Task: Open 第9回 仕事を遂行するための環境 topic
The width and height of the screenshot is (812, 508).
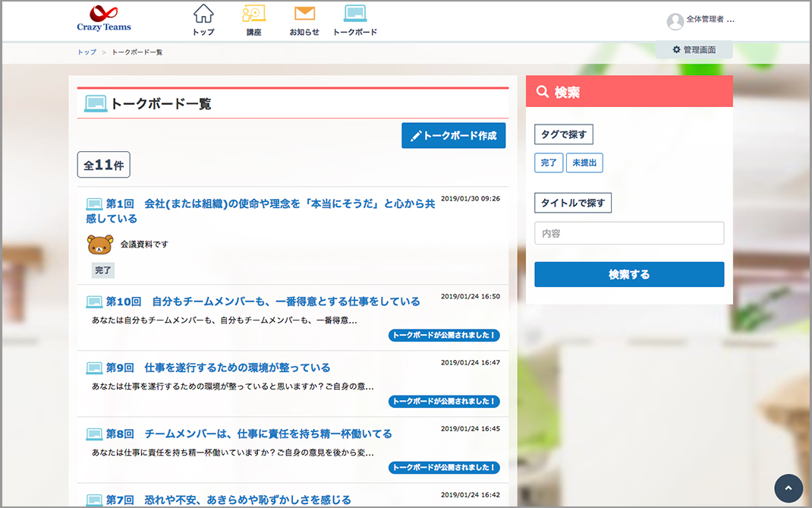Action: (x=218, y=368)
